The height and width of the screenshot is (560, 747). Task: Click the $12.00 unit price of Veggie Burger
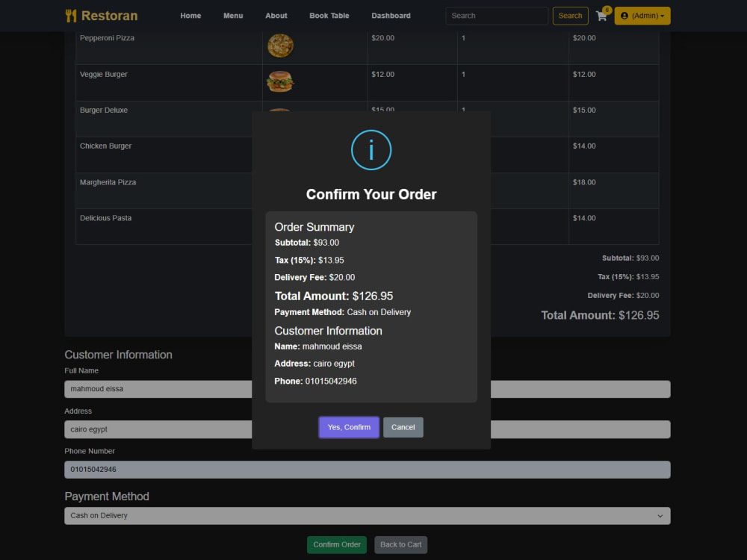[383, 74]
